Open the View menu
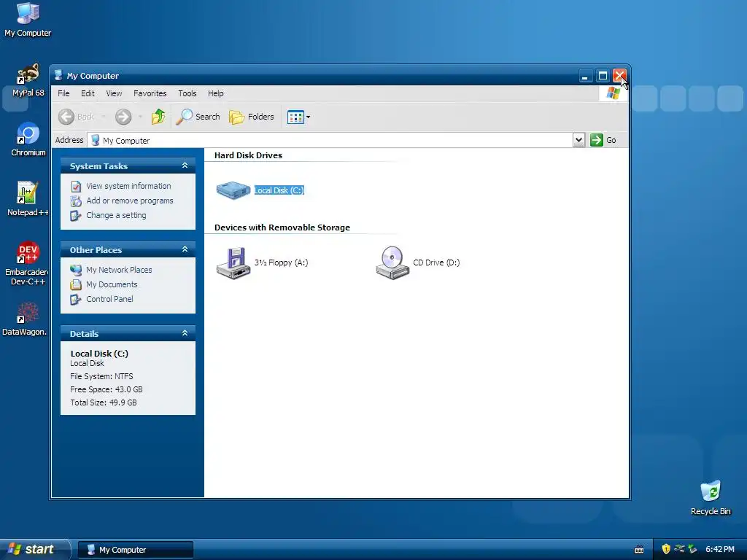 tap(114, 93)
